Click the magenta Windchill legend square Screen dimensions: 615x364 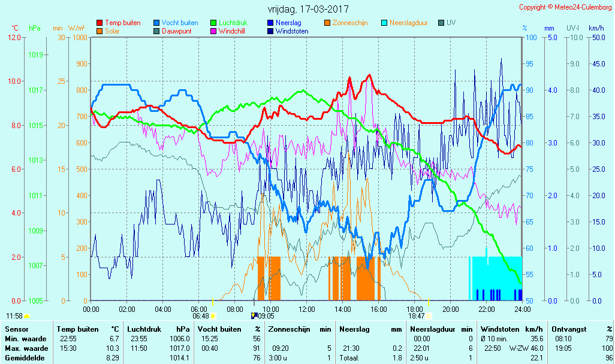213,31
